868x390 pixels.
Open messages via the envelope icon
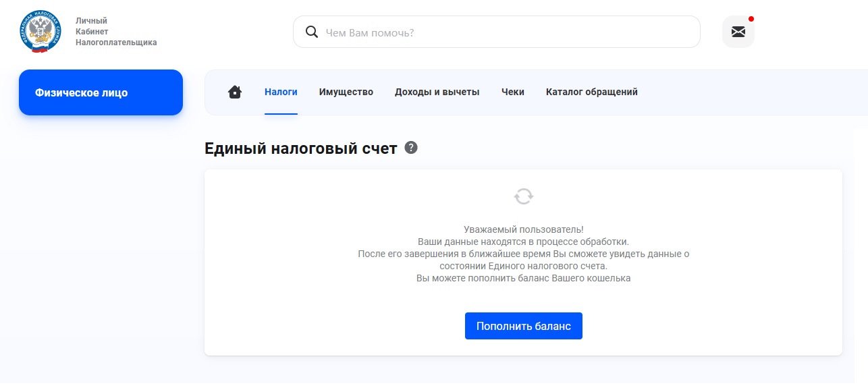(x=738, y=32)
